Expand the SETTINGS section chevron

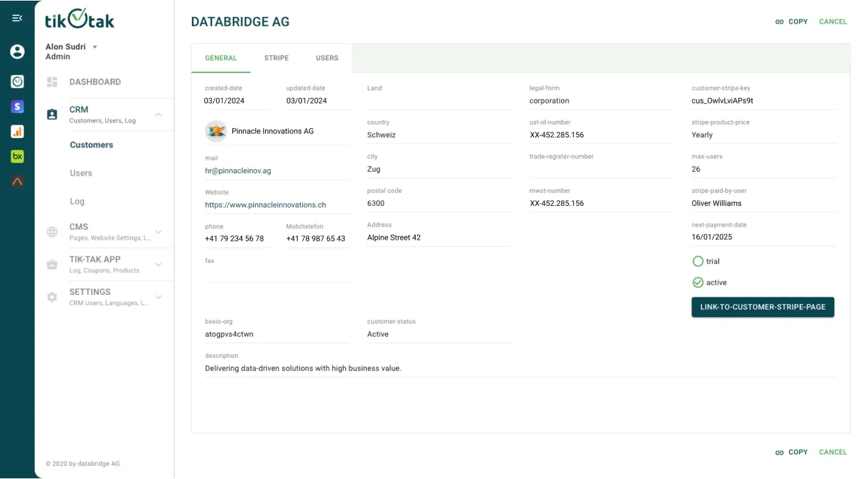(158, 297)
